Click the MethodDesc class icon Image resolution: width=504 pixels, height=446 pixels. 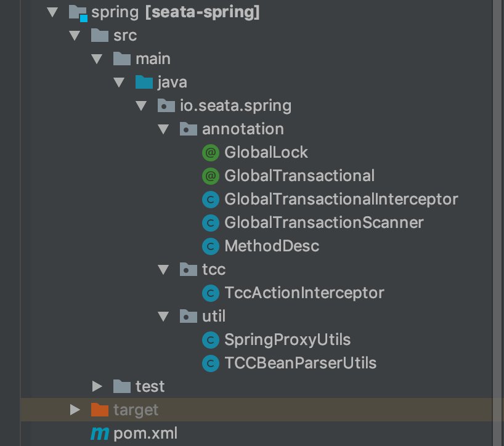[x=211, y=246]
